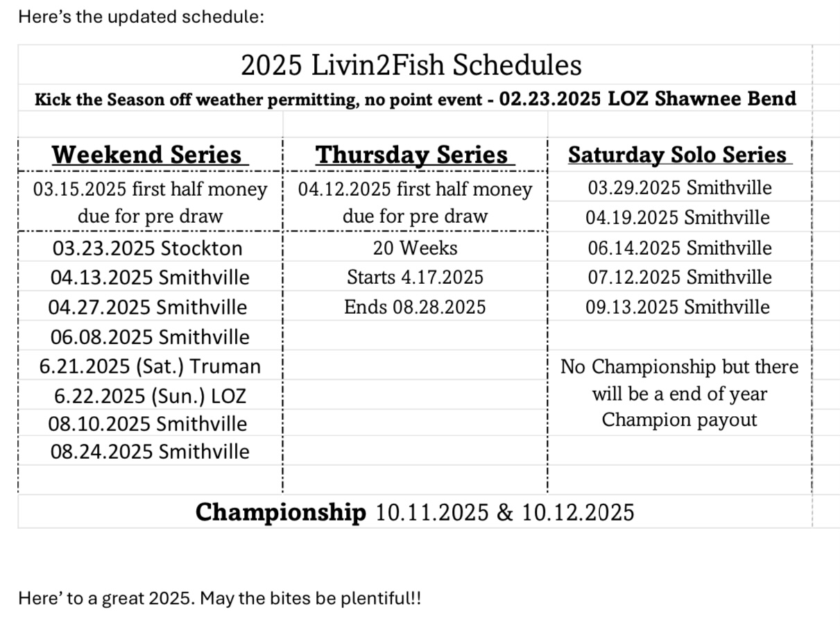The image size is (840, 626).
Task: Click the Starts 4.17.2025 cell
Action: [415, 278]
